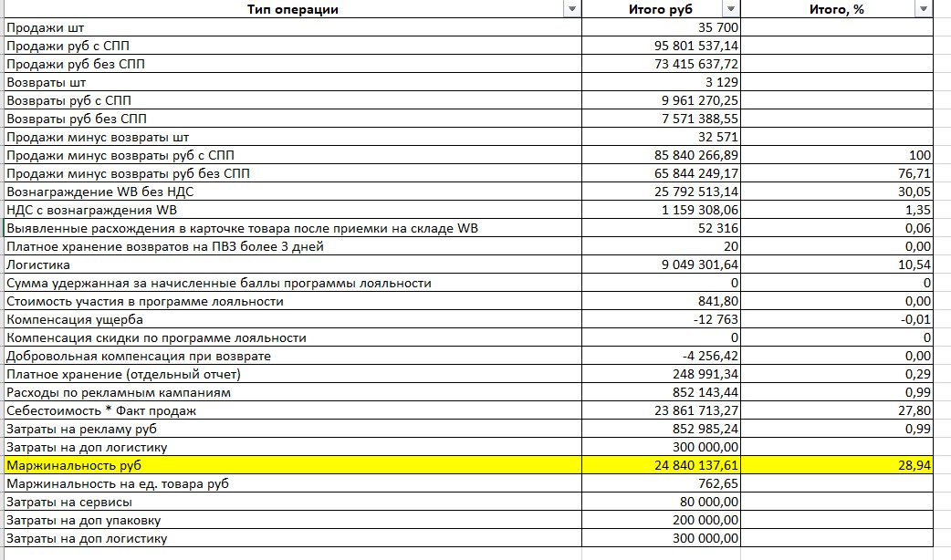This screenshot has width=951, height=560.
Task: Click the yellow 24 840 137,61 value cell
Action: (661, 465)
